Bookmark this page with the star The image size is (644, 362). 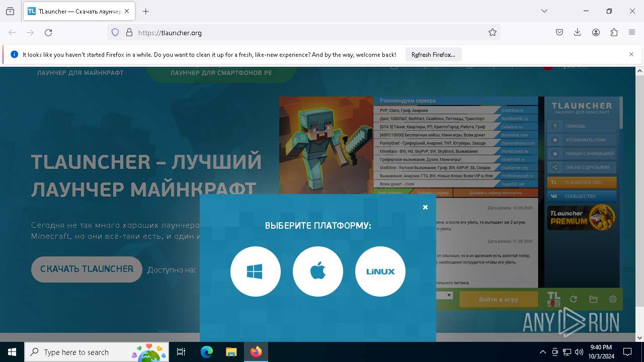493,33
